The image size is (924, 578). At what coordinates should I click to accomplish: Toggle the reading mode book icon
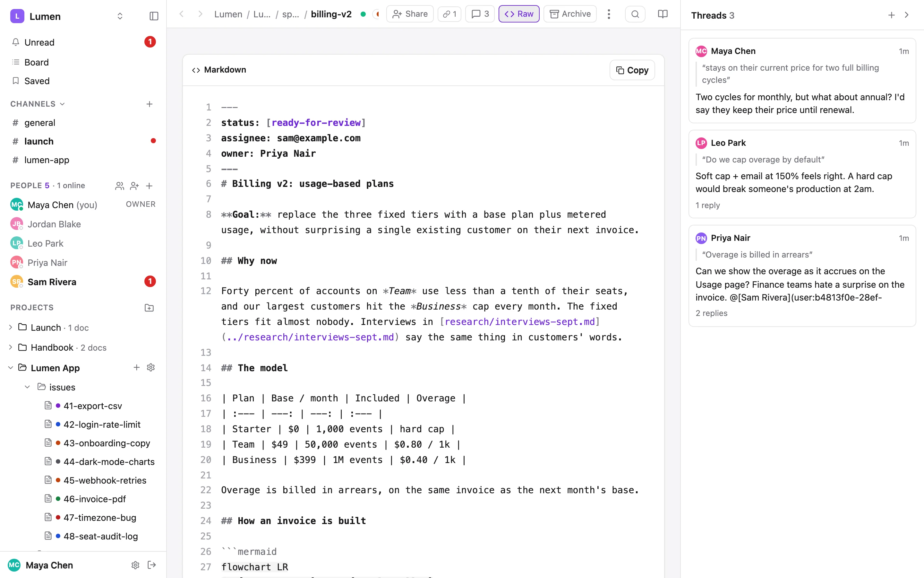pos(663,14)
